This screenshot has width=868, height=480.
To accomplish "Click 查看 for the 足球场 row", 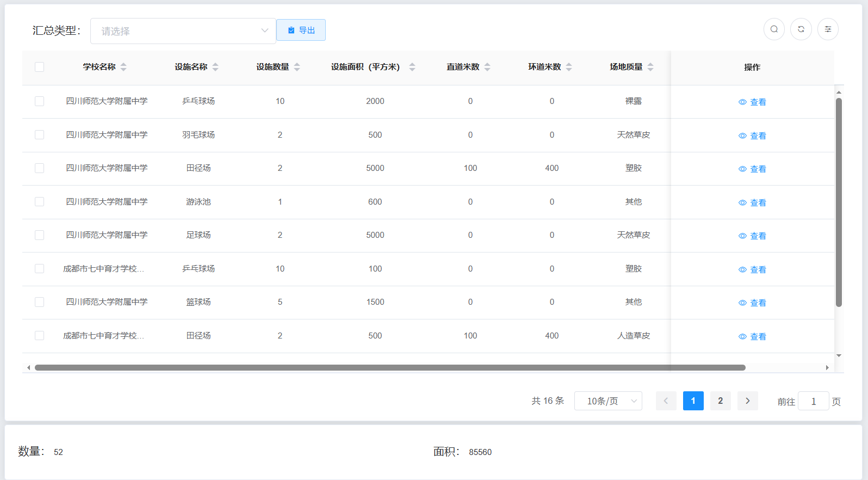I will (752, 236).
